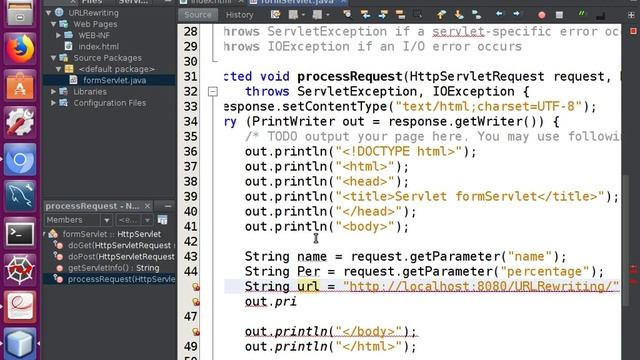This screenshot has height=360, width=640.
Task: Toggle Bookmark icon in editor toolbar
Action: pos(476,15)
